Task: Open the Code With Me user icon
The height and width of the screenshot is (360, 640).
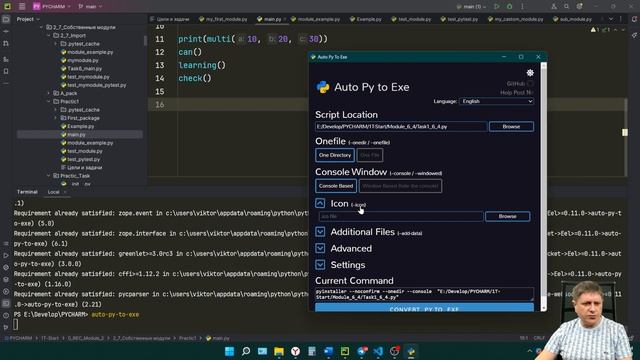Action: [x=553, y=7]
